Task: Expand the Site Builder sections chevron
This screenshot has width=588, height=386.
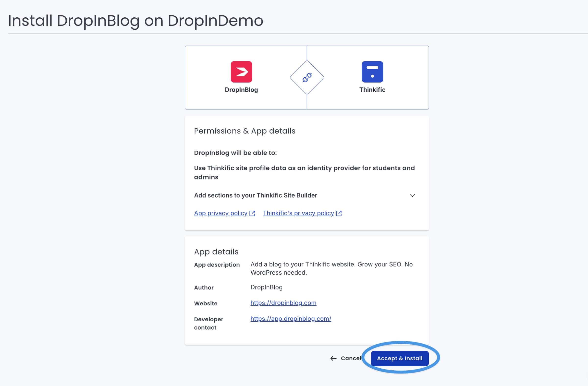Action: pos(412,196)
